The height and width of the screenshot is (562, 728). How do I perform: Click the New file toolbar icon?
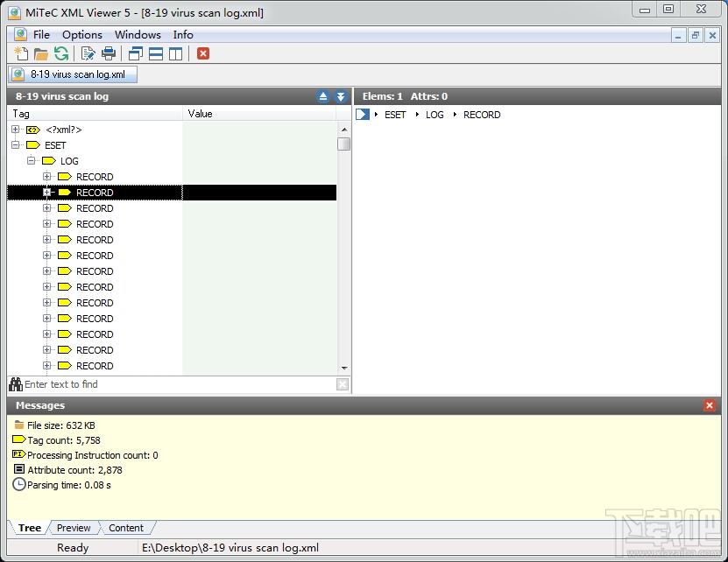point(21,53)
